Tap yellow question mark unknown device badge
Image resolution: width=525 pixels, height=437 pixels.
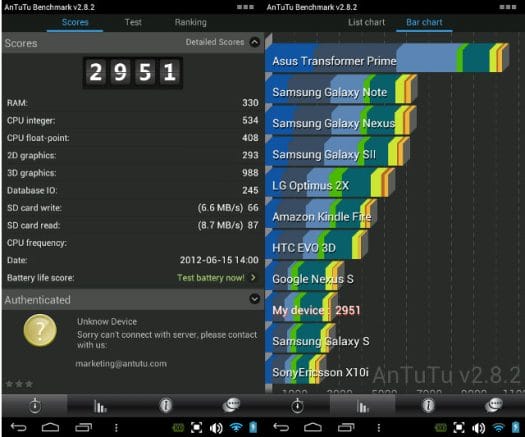point(40,330)
